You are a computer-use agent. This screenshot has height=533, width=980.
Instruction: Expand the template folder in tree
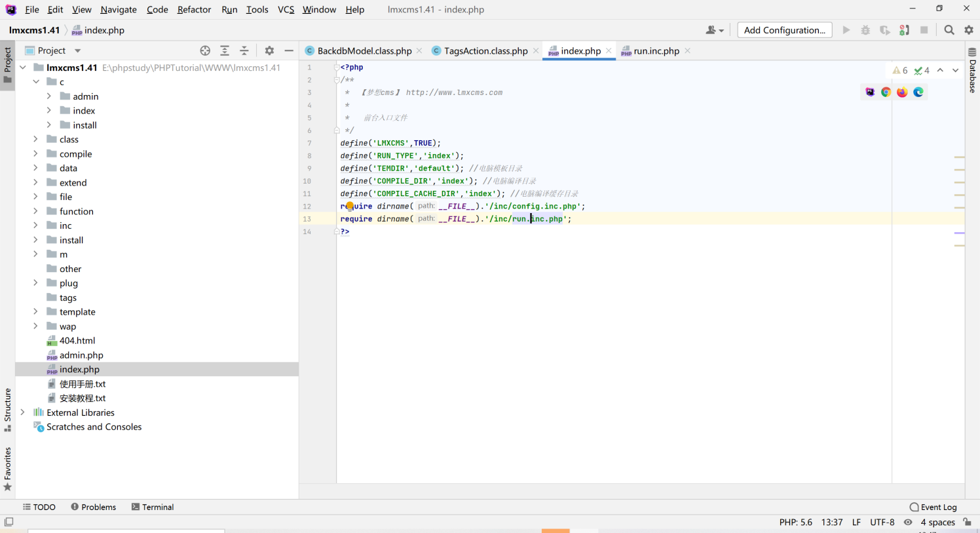36,312
